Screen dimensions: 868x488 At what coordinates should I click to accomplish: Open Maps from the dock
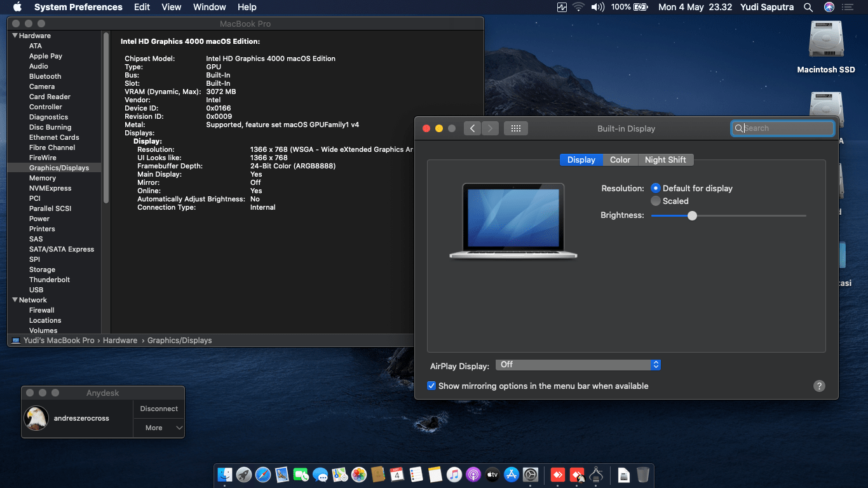[x=340, y=475]
